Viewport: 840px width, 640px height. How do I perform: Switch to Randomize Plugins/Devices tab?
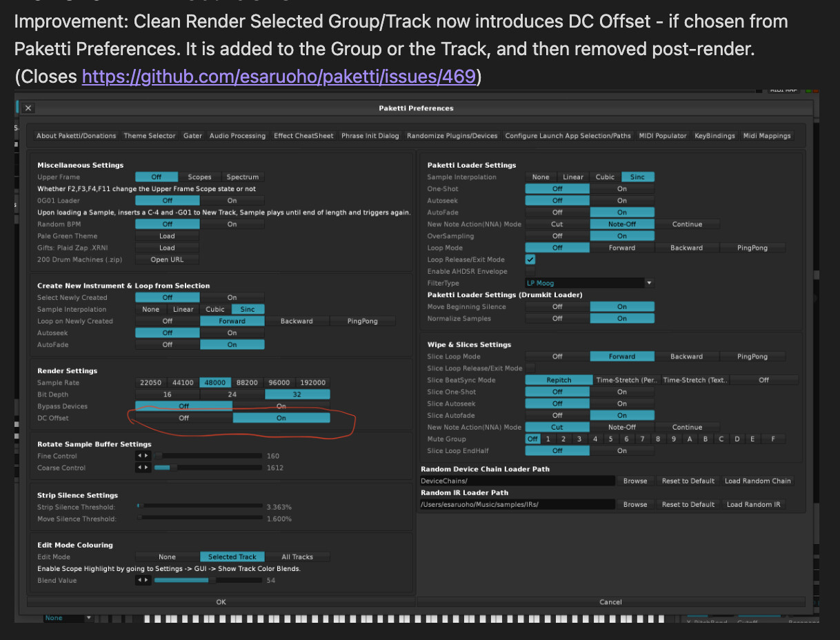point(452,136)
